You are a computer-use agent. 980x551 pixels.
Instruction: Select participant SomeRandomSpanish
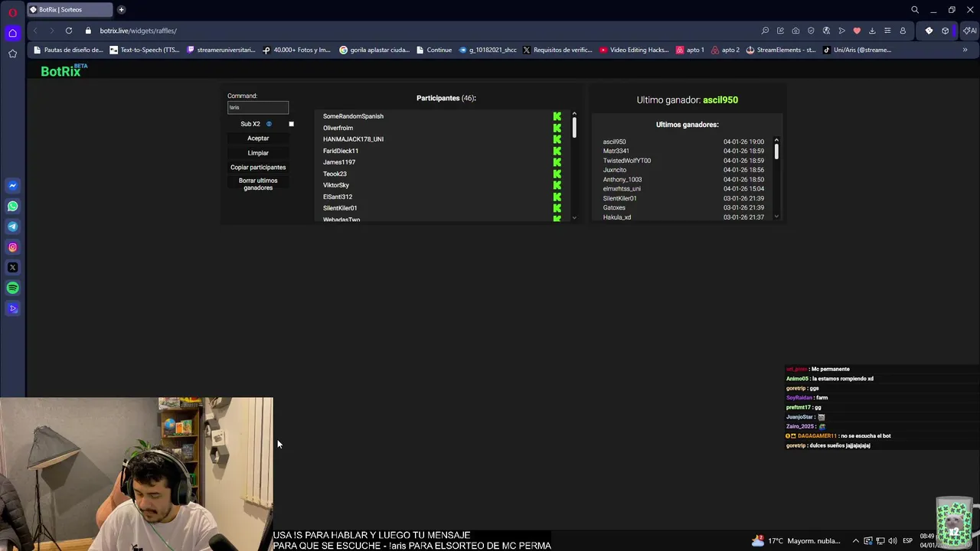353,116
